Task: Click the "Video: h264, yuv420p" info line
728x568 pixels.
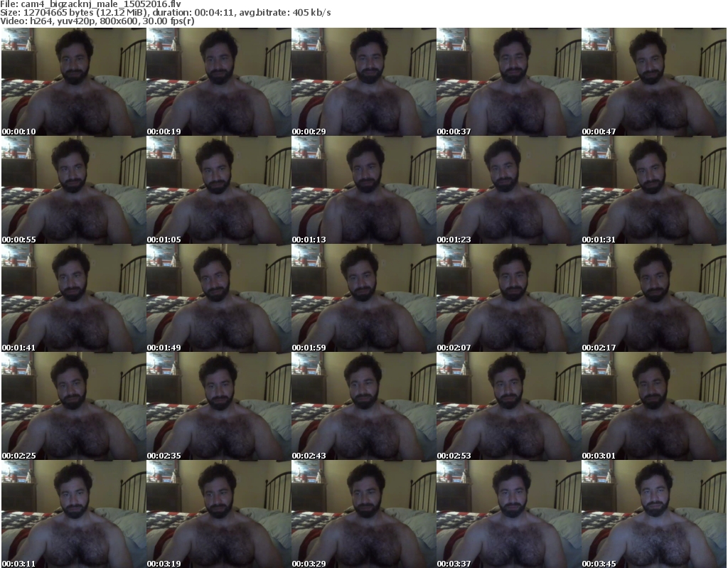Action: coord(97,21)
